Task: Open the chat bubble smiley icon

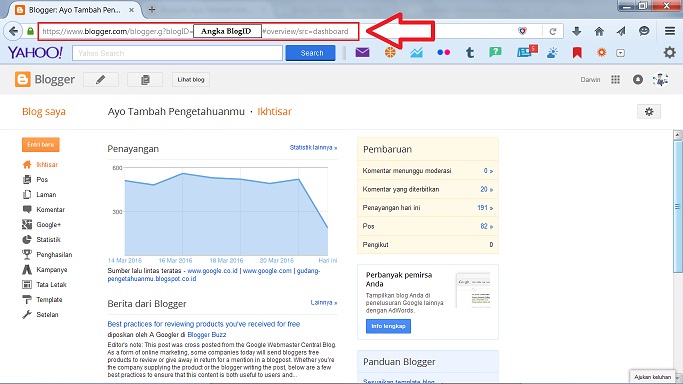Action: tap(644, 31)
